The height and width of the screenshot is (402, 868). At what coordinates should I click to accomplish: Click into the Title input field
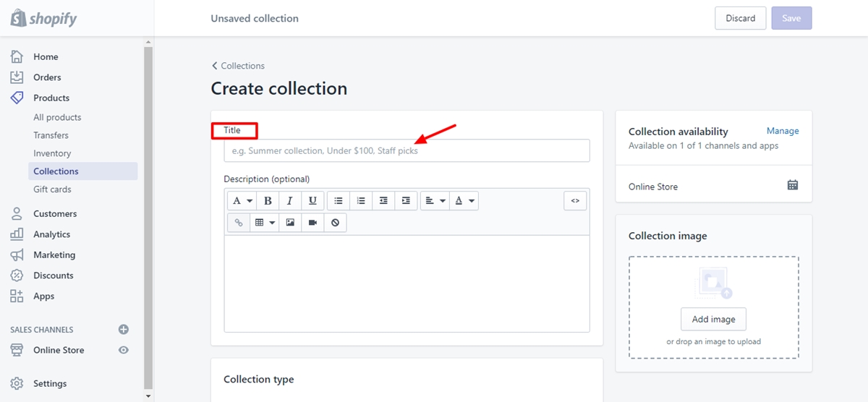407,150
